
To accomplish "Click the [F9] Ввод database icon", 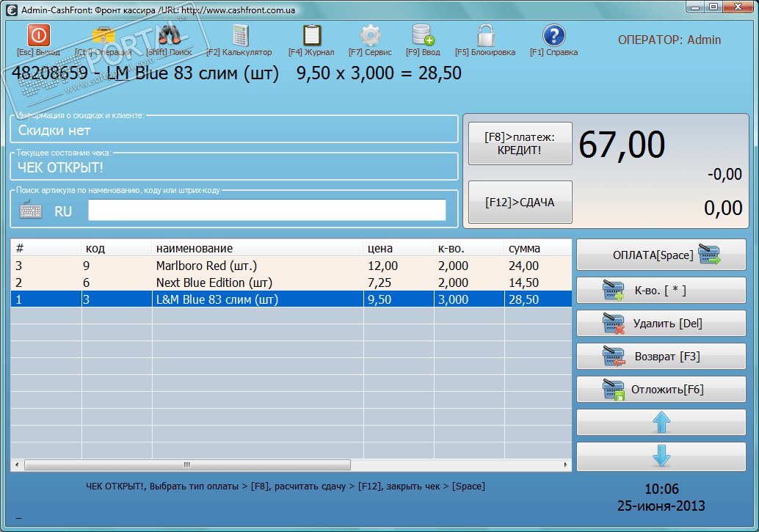I will tap(423, 35).
